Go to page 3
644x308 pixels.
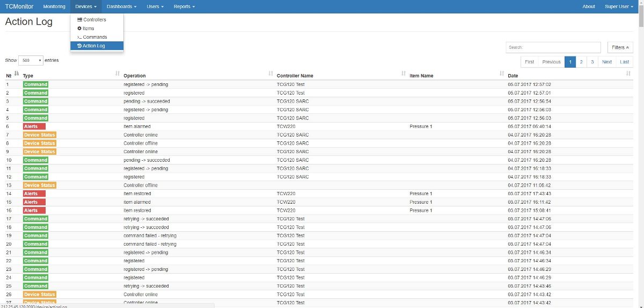click(592, 62)
